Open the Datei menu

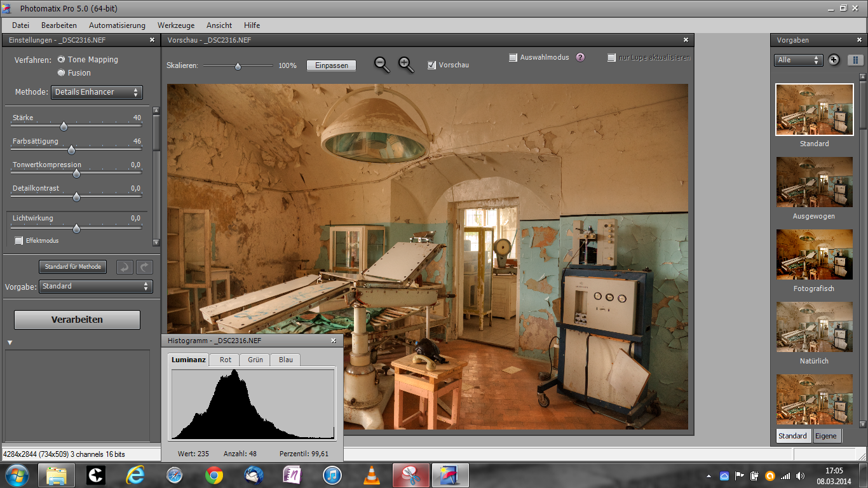[21, 25]
